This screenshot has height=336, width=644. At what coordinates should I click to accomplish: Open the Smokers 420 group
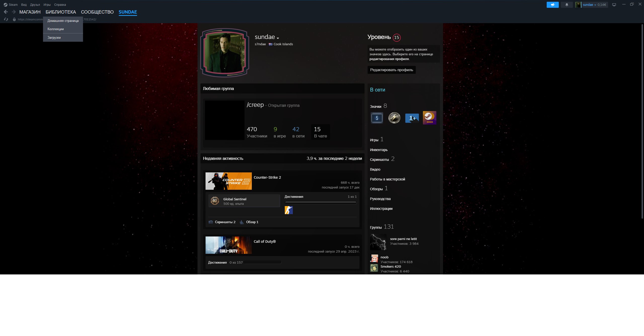point(391,266)
